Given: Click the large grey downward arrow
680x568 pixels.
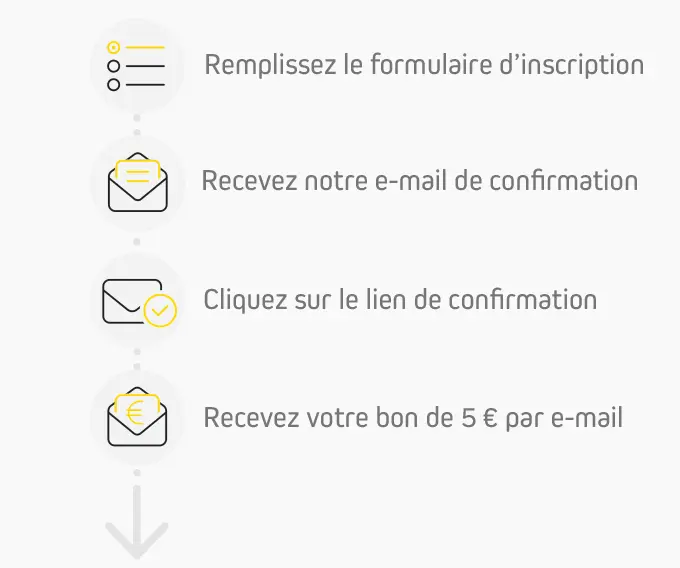Looking at the screenshot, I should (137, 522).
